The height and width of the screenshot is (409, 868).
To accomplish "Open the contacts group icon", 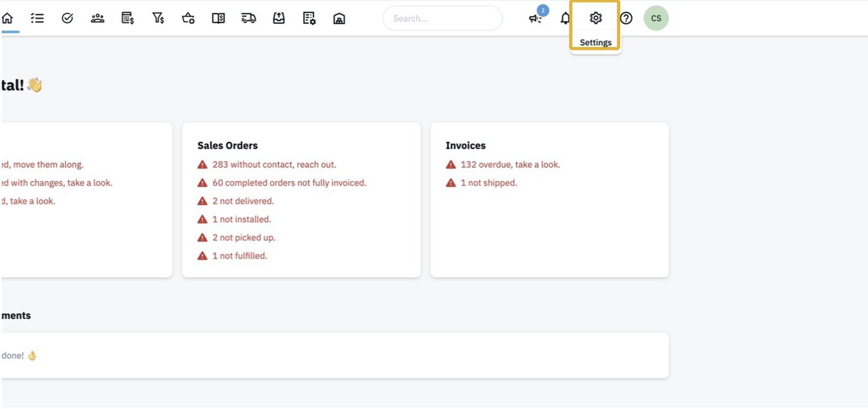I will point(97,18).
